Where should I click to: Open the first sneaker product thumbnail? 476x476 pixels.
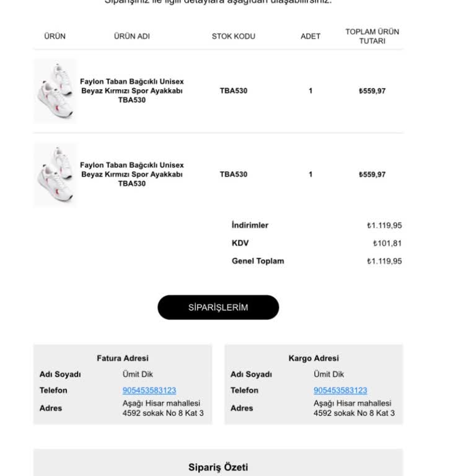pyautogui.click(x=55, y=90)
